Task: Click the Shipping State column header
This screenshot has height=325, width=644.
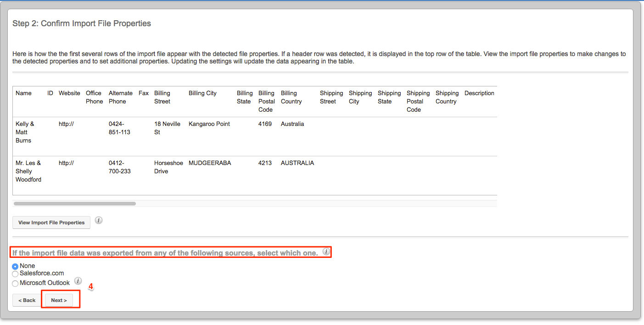Action: (389, 97)
